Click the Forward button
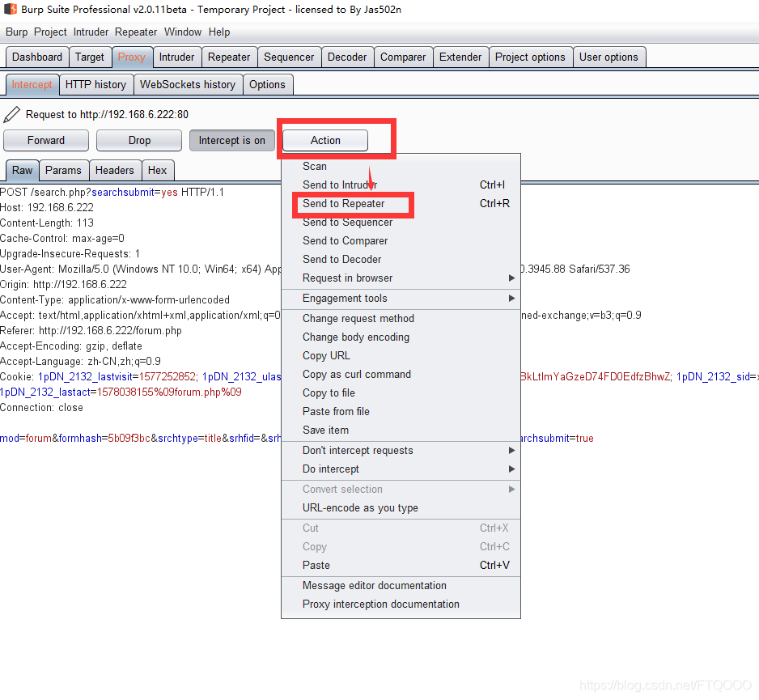 [x=46, y=140]
